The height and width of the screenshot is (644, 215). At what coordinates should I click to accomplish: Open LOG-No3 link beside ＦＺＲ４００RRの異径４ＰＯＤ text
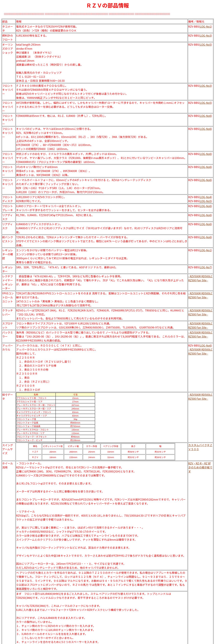(x=205, y=86)
